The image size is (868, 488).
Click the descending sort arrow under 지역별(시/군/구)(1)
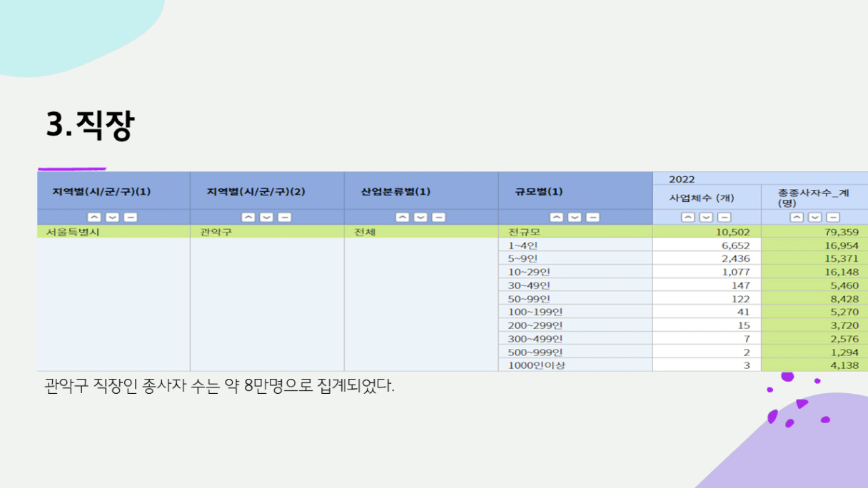pyautogui.click(x=113, y=218)
